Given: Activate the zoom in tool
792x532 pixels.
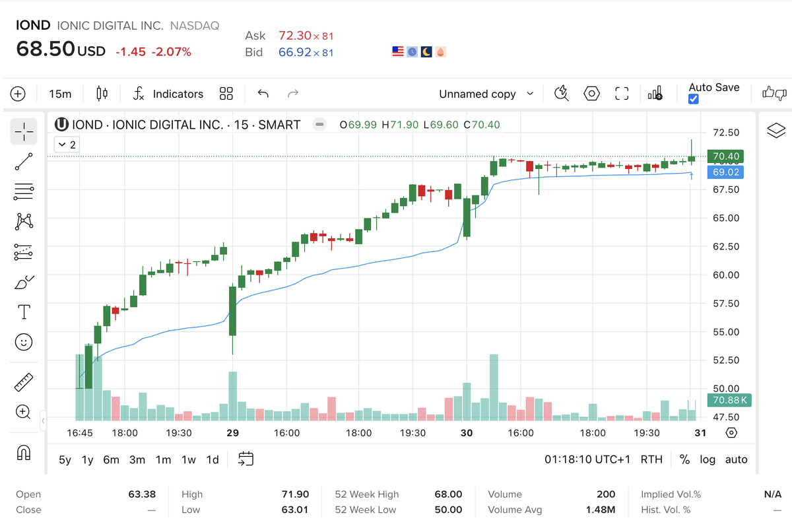Looking at the screenshot, I should (24, 413).
